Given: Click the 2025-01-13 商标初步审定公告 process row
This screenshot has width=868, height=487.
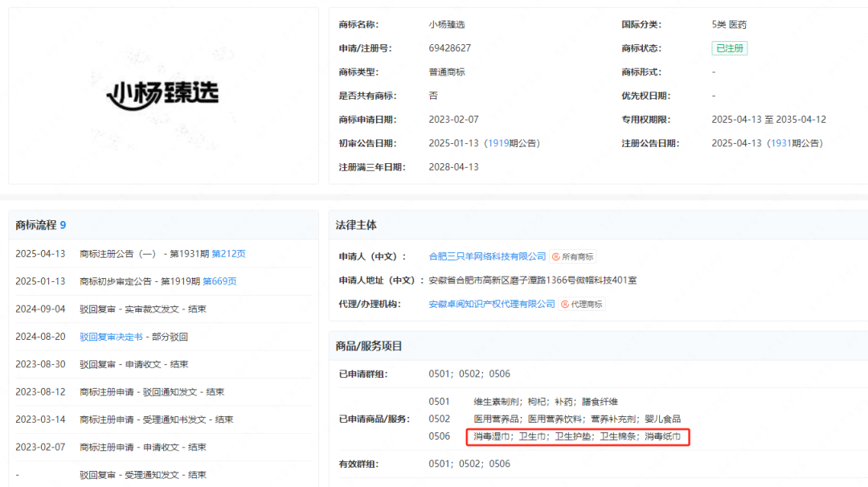Looking at the screenshot, I should (x=163, y=282).
